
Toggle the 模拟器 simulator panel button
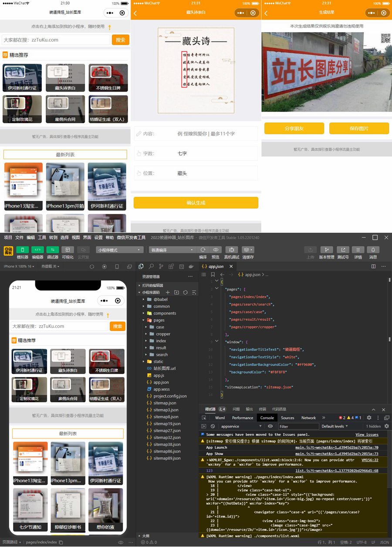(23, 250)
